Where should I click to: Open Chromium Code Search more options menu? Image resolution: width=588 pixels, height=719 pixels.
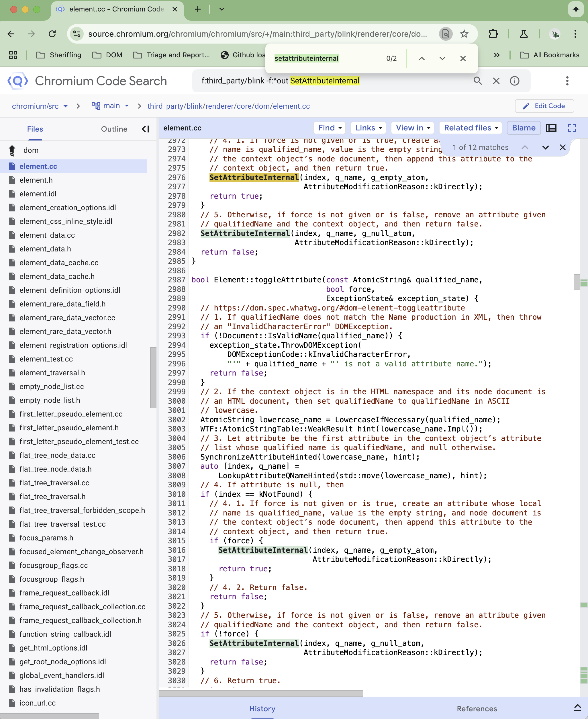tap(567, 81)
